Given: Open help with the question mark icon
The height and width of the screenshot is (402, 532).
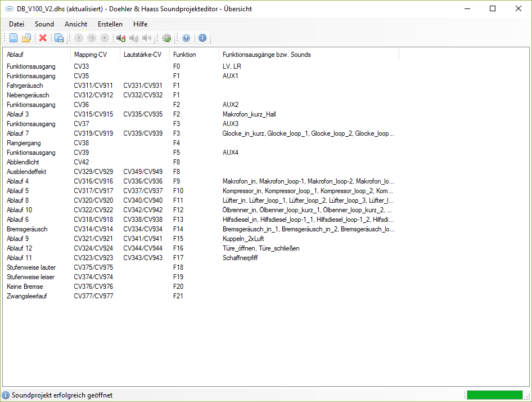Looking at the screenshot, I should (186, 38).
